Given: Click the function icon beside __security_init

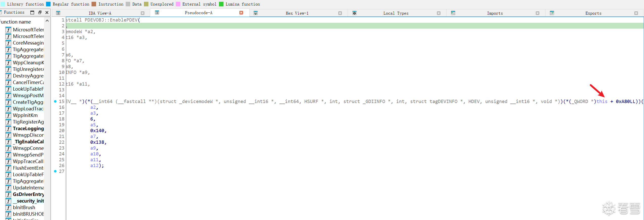Looking at the screenshot, I should [x=8, y=201].
